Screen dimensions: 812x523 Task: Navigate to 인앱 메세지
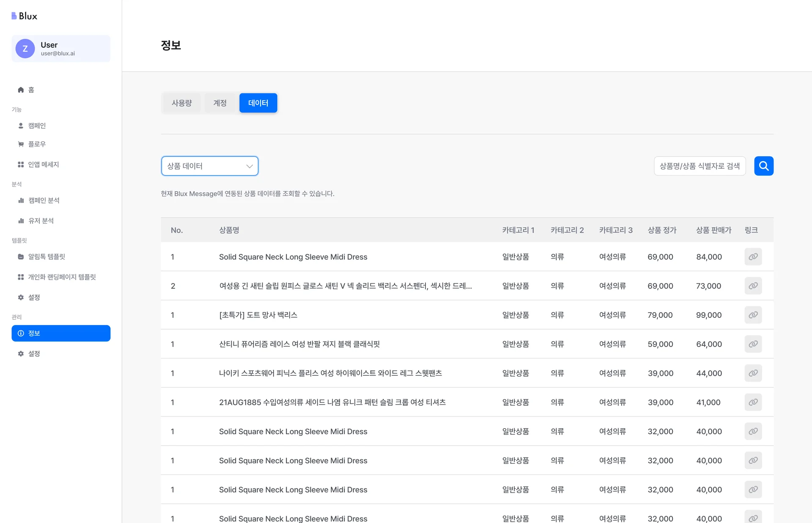43,165
